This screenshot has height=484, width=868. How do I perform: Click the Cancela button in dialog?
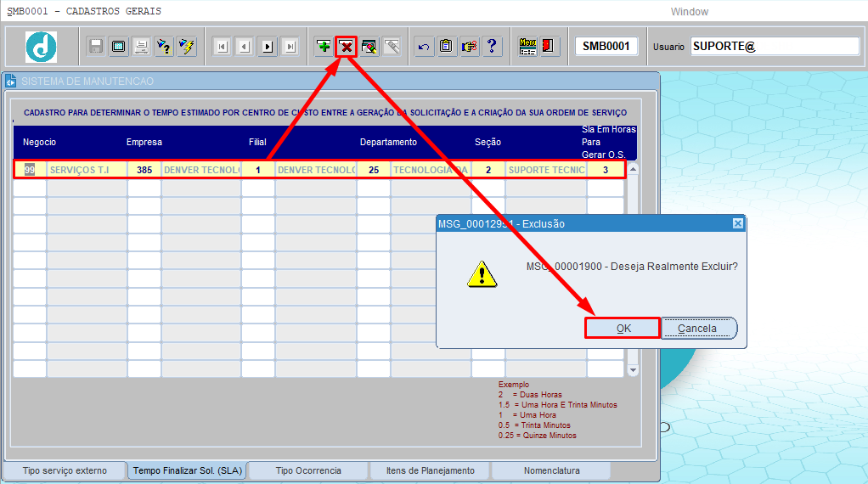pos(699,328)
